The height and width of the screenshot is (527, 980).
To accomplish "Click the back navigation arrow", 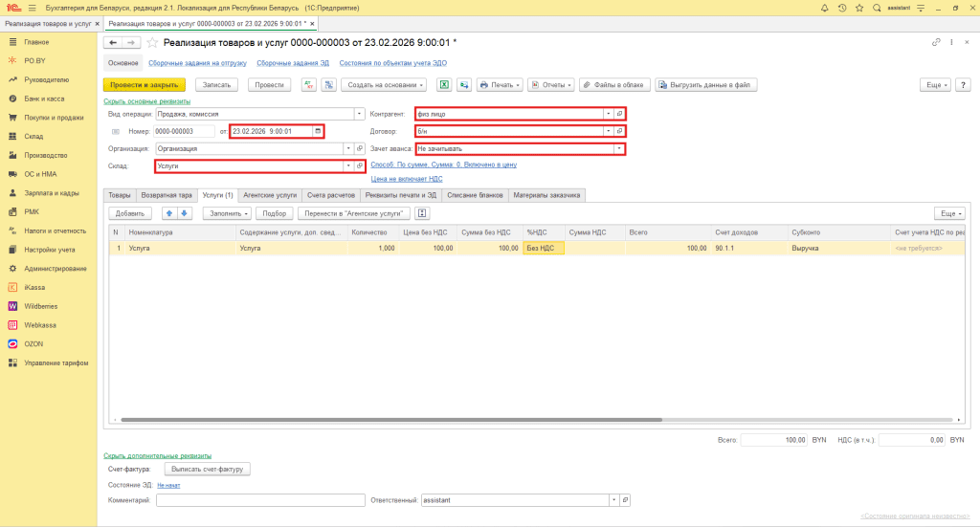I will click(113, 43).
